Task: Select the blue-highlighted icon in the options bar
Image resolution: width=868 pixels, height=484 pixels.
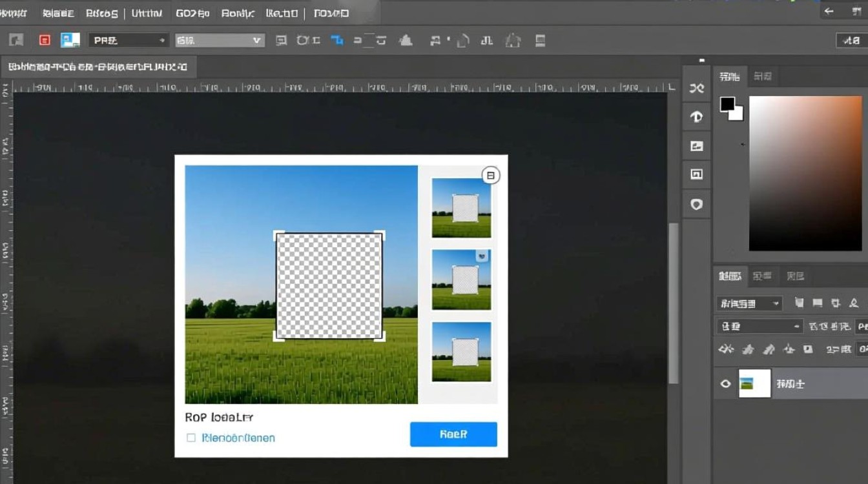Action: coord(336,40)
